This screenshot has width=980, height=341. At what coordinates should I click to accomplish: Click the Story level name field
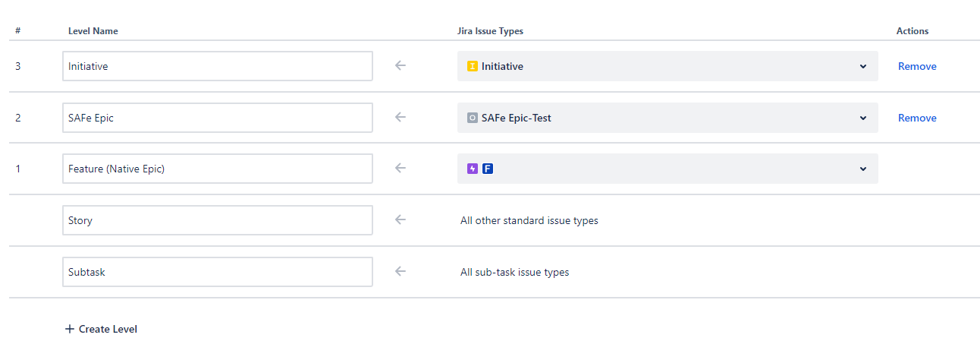[218, 220]
